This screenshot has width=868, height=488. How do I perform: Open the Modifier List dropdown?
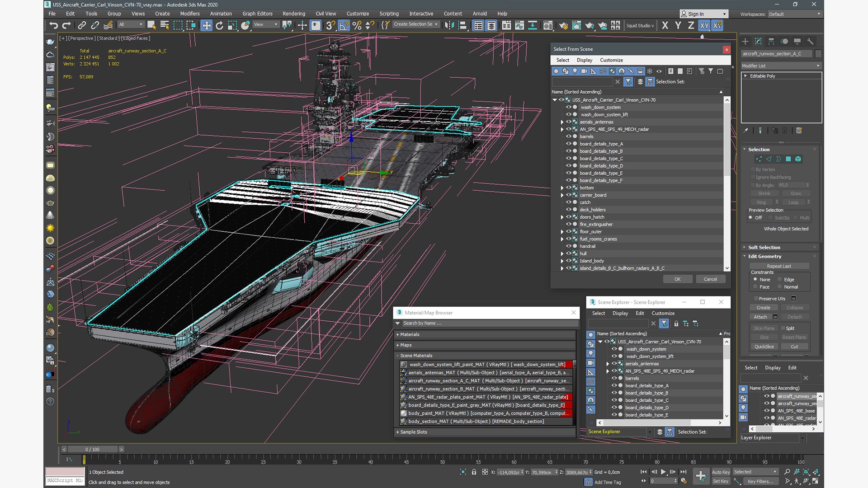781,66
